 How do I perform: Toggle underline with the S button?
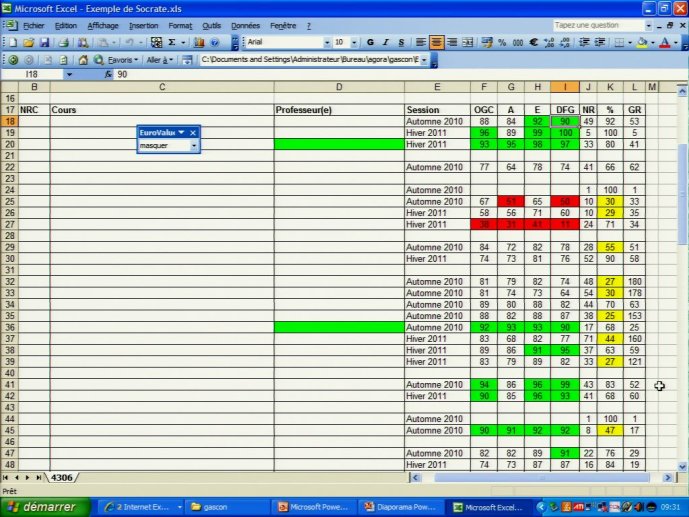[x=401, y=42]
